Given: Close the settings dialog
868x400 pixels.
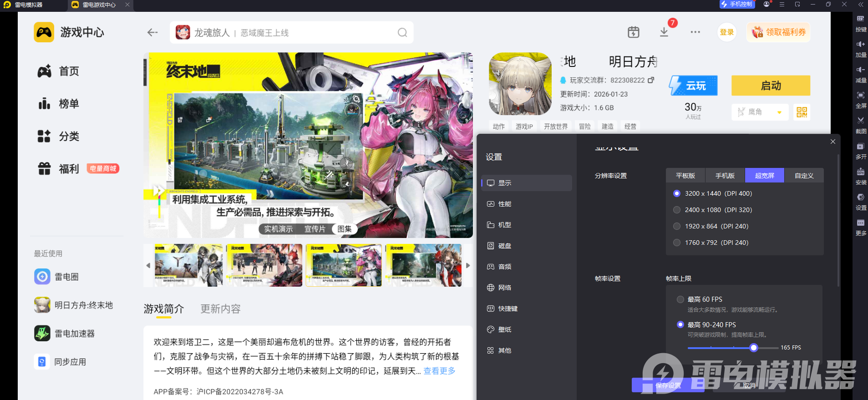Looking at the screenshot, I should pos(832,142).
